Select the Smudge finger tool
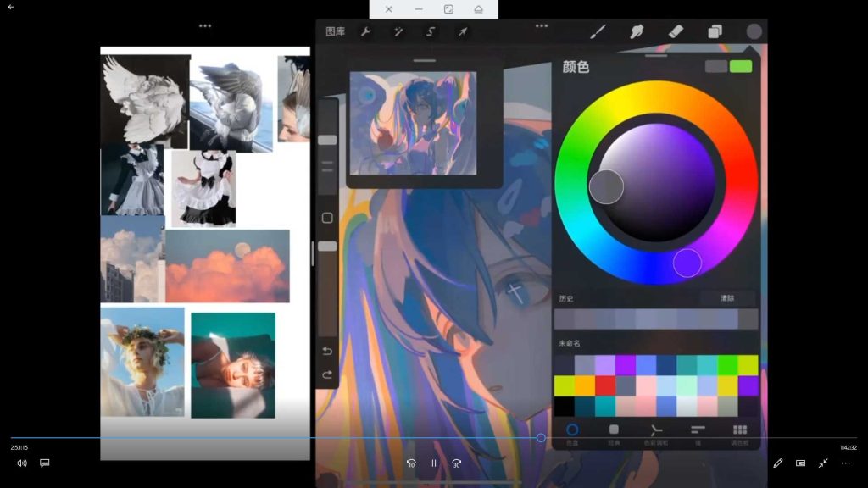The image size is (868, 488). (637, 31)
